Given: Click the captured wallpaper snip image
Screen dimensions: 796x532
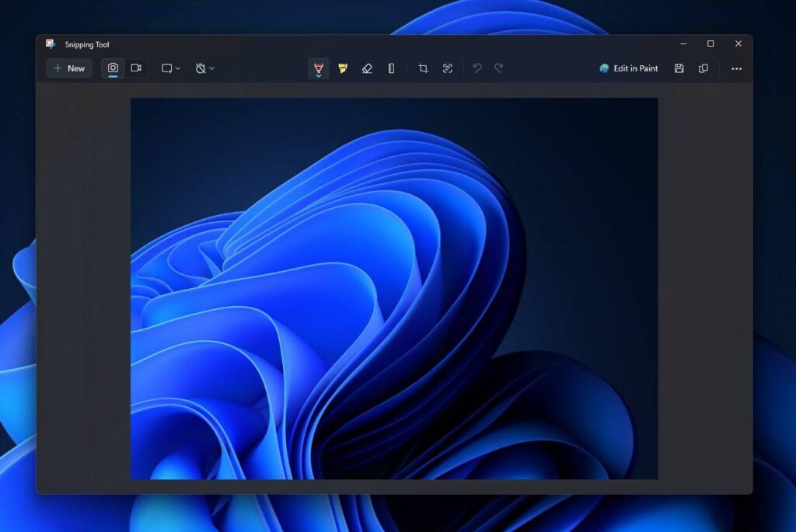Looking at the screenshot, I should (x=394, y=289).
